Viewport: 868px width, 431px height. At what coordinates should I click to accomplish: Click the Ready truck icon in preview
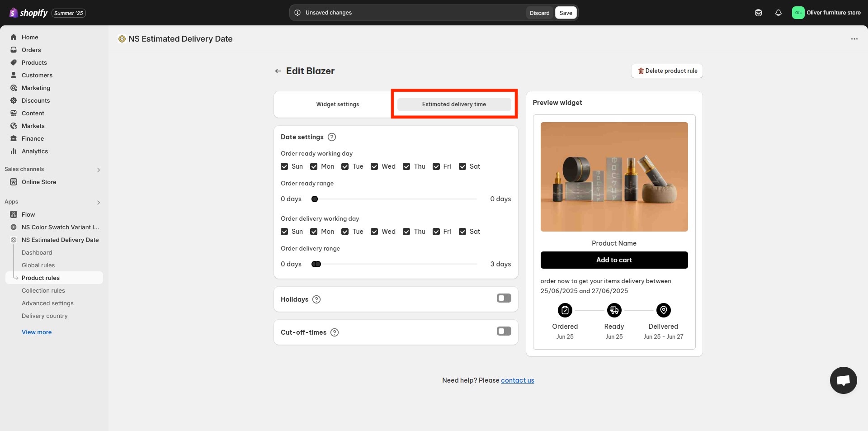pyautogui.click(x=614, y=310)
